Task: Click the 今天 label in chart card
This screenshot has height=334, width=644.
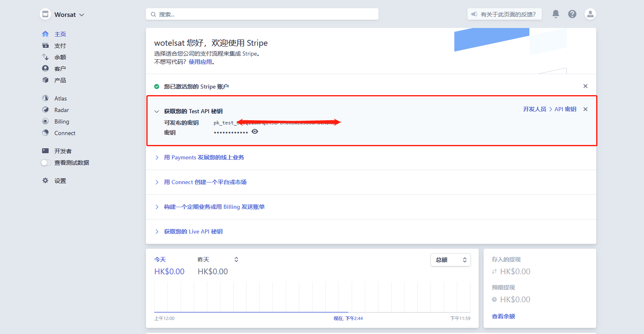Action: pos(160,259)
